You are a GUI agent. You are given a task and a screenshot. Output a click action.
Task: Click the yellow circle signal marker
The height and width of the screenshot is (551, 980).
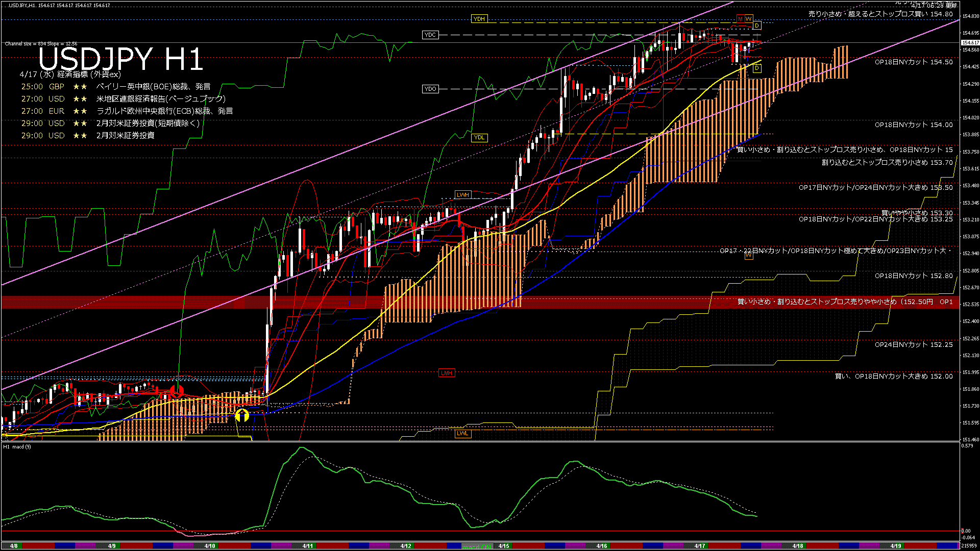pos(242,415)
